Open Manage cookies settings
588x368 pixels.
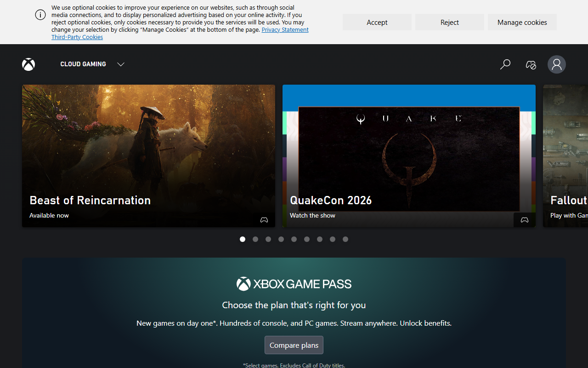522,22
